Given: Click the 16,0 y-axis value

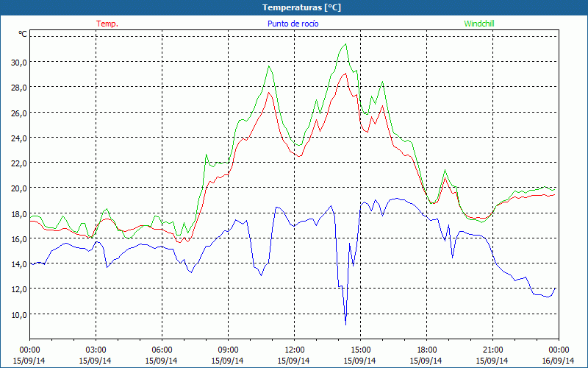Looking at the screenshot, I should pyautogui.click(x=19, y=238).
